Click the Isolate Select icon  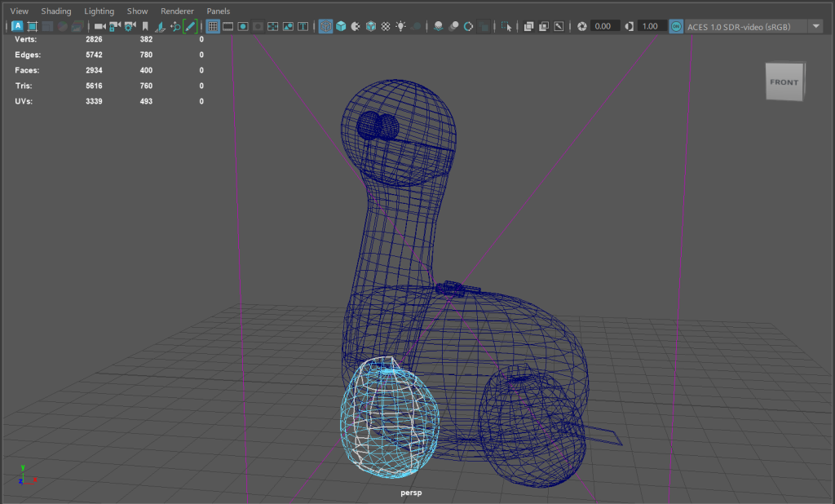[x=507, y=27]
